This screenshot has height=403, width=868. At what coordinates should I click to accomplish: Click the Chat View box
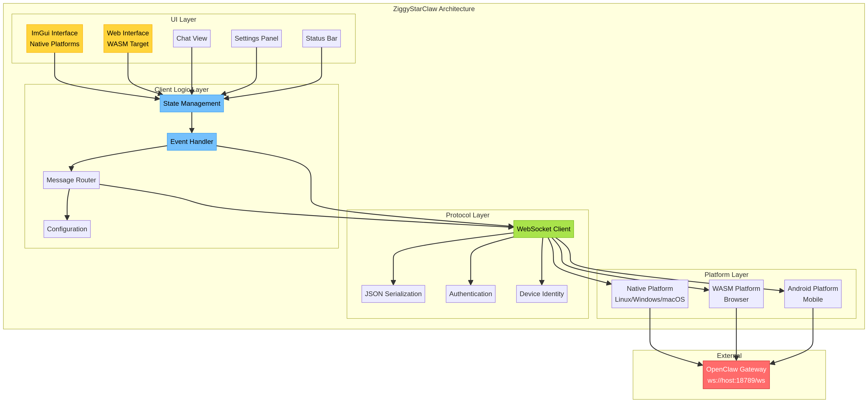click(x=191, y=38)
